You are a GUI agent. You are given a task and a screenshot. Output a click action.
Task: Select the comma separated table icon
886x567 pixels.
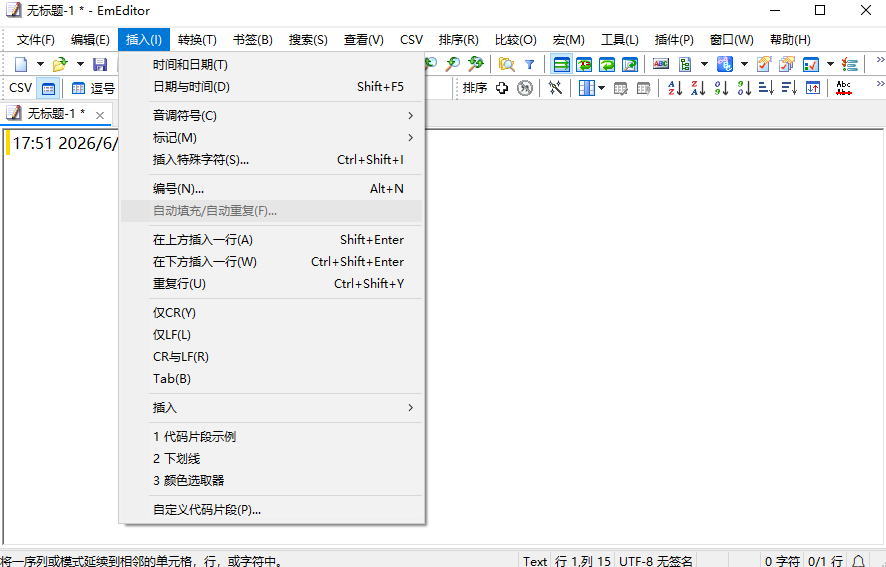pos(79,88)
